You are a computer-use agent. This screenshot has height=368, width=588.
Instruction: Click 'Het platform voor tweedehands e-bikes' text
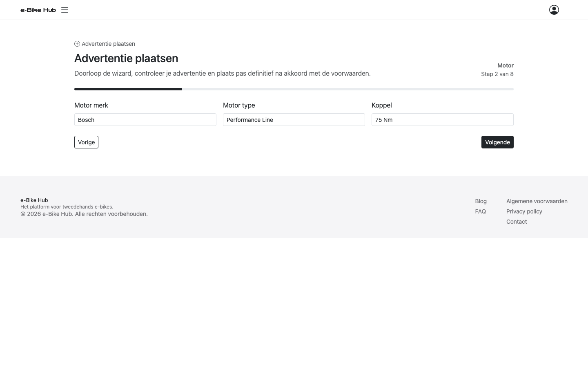click(67, 207)
